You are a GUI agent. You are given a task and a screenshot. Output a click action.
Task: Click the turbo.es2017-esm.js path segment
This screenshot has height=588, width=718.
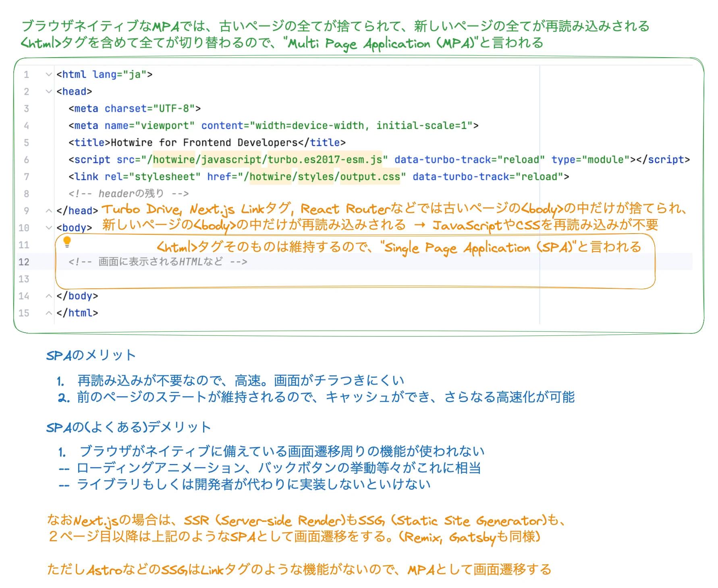tap(325, 160)
